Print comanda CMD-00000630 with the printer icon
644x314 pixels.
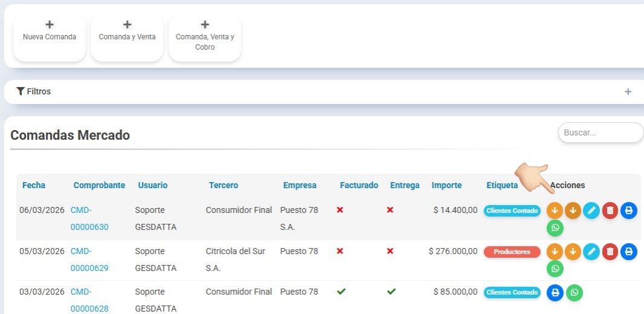point(629,211)
